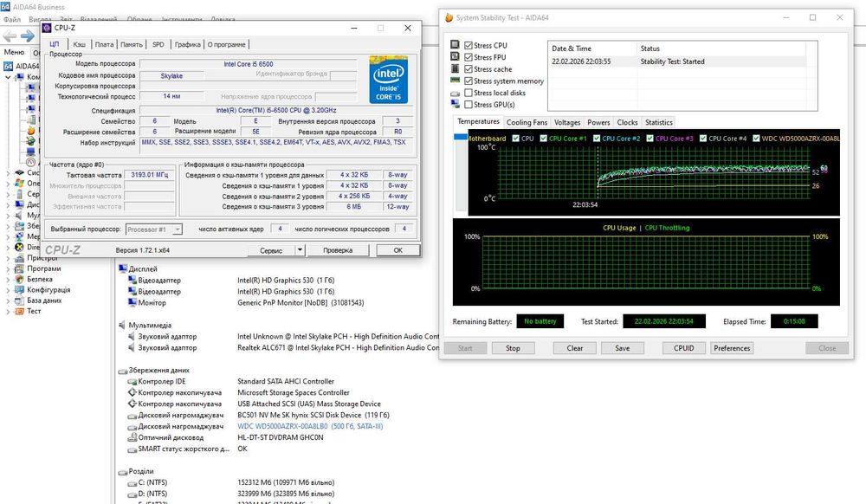Click the Date & Time column header

[x=592, y=48]
